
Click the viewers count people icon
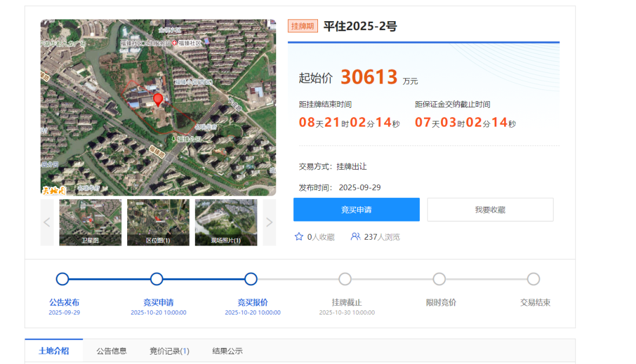(355, 237)
